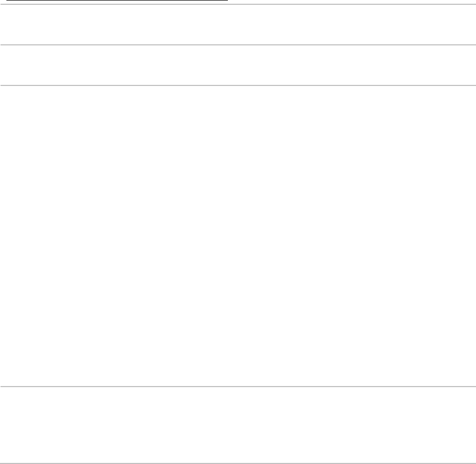Click center of the large blank area
Image resolution: width=476 pixels, height=464 pixels.
[x=238, y=236]
